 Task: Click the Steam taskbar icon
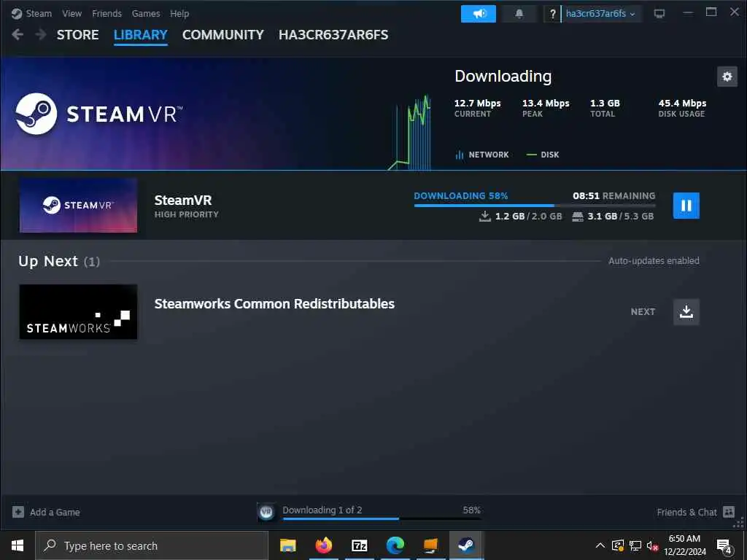(x=466, y=545)
